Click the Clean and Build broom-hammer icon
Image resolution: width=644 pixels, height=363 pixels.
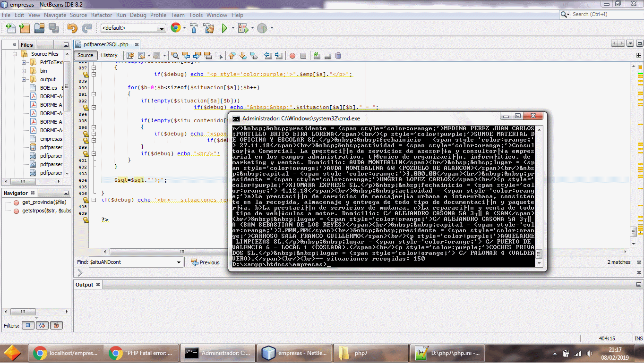coord(208,28)
